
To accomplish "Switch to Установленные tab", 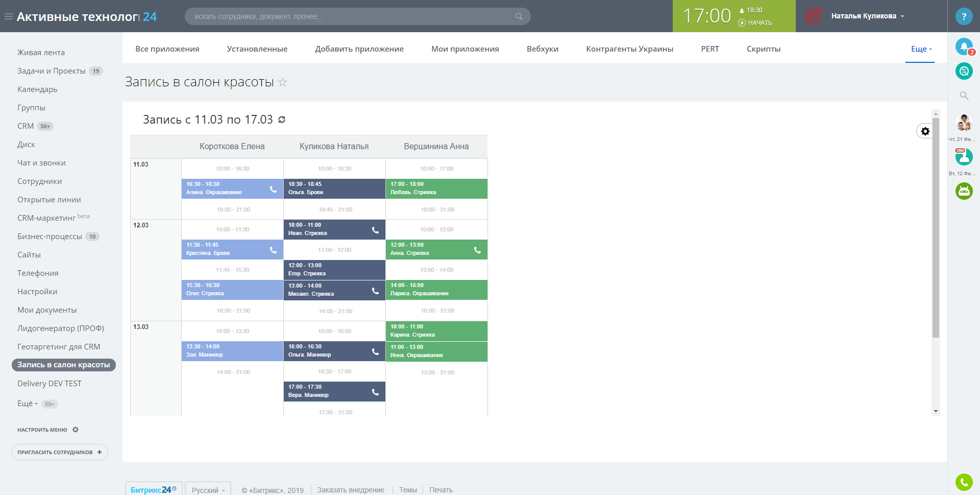I will pyautogui.click(x=257, y=49).
